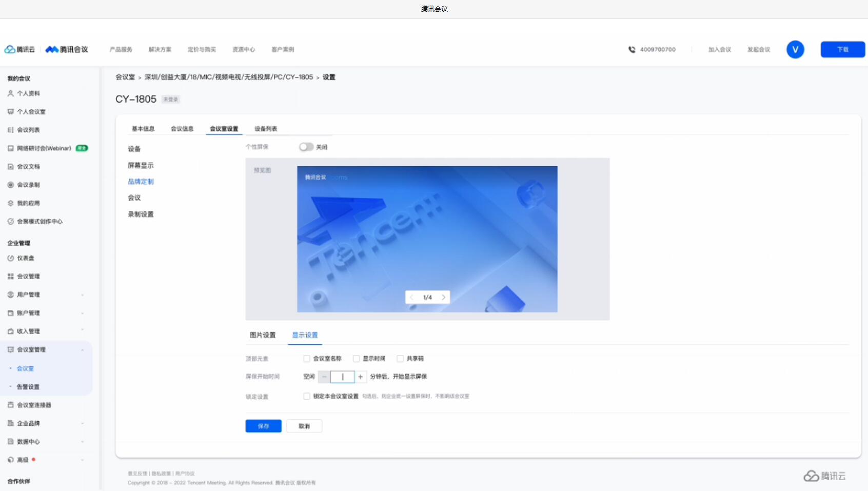Click the 个人资料 person icon
Image resolution: width=868 pixels, height=491 pixels.
(x=10, y=93)
